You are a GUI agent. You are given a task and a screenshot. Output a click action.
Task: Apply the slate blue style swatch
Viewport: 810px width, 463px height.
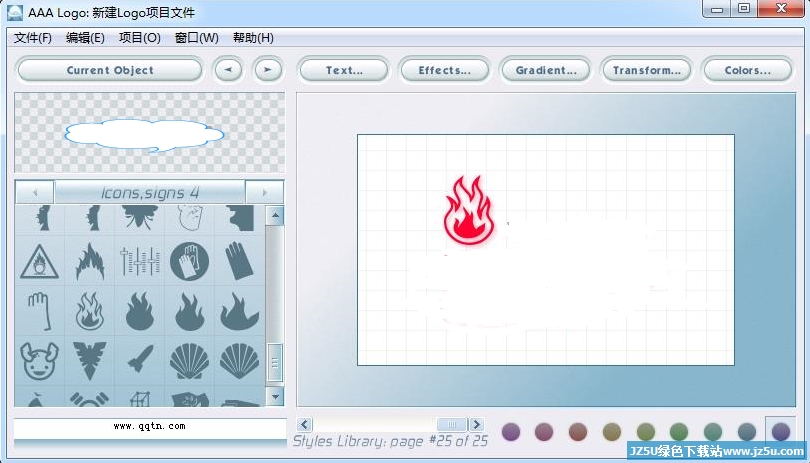click(x=747, y=431)
